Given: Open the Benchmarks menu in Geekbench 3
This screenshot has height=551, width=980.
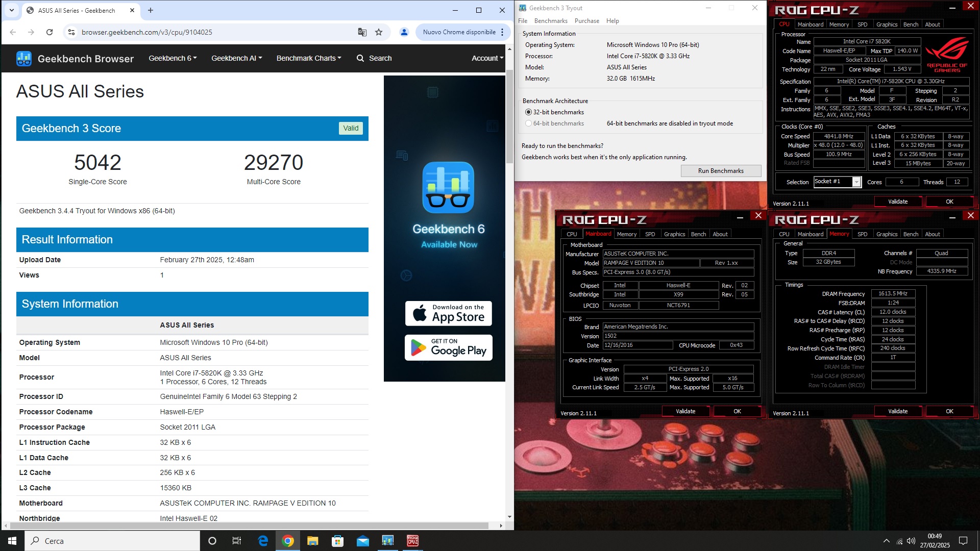Looking at the screenshot, I should [x=551, y=21].
